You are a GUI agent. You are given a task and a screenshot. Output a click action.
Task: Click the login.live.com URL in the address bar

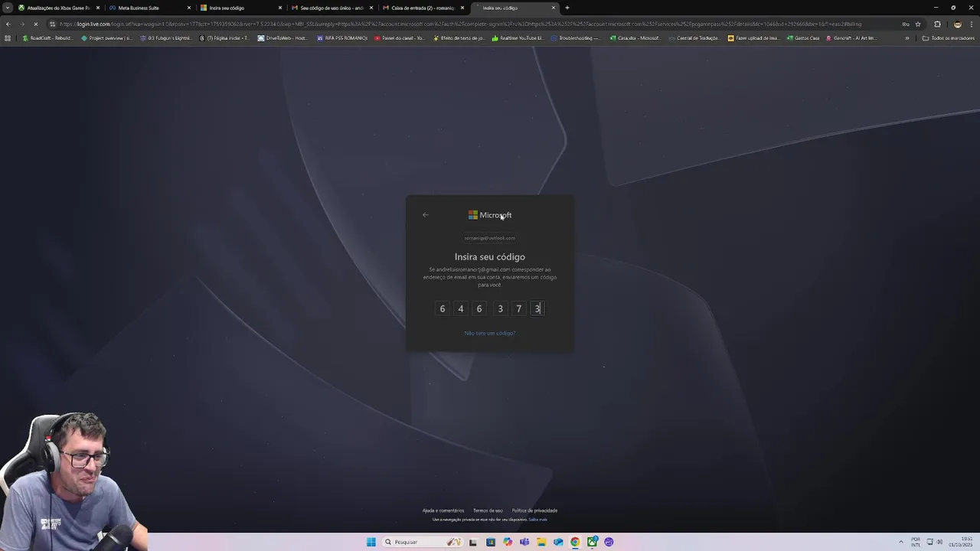tap(459, 24)
